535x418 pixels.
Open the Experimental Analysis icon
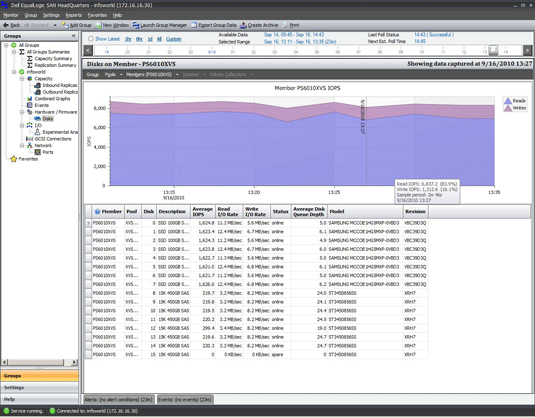point(38,132)
